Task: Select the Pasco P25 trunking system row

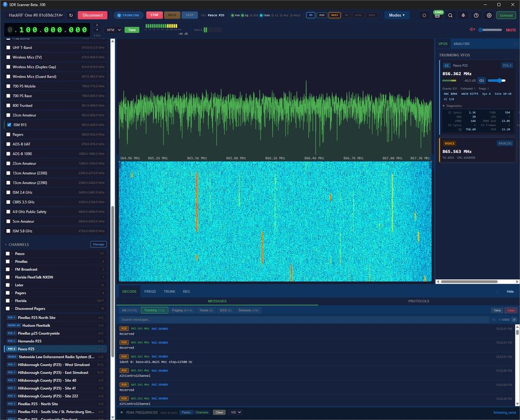Action: [x=55, y=349]
